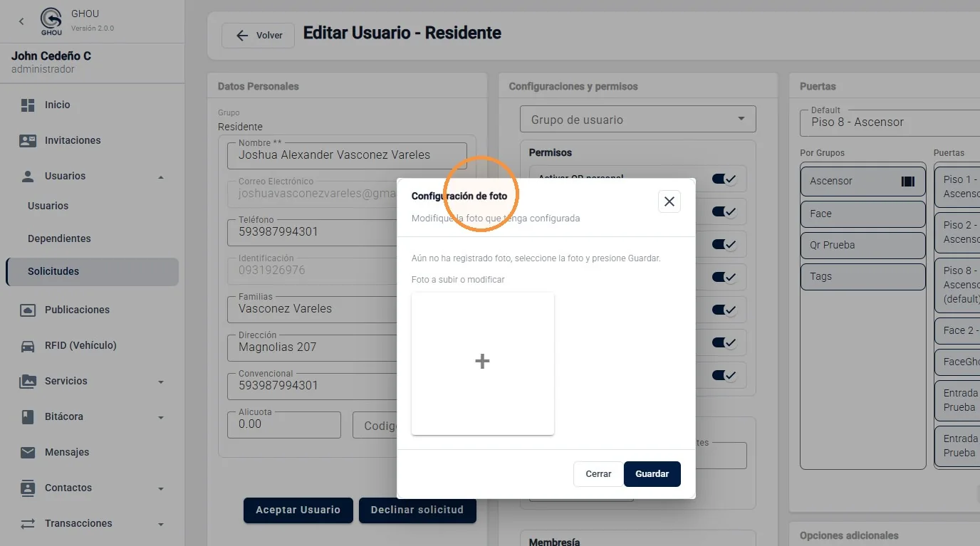Select the Qr Prueba door group
This screenshot has width=980, height=546.
(x=863, y=245)
